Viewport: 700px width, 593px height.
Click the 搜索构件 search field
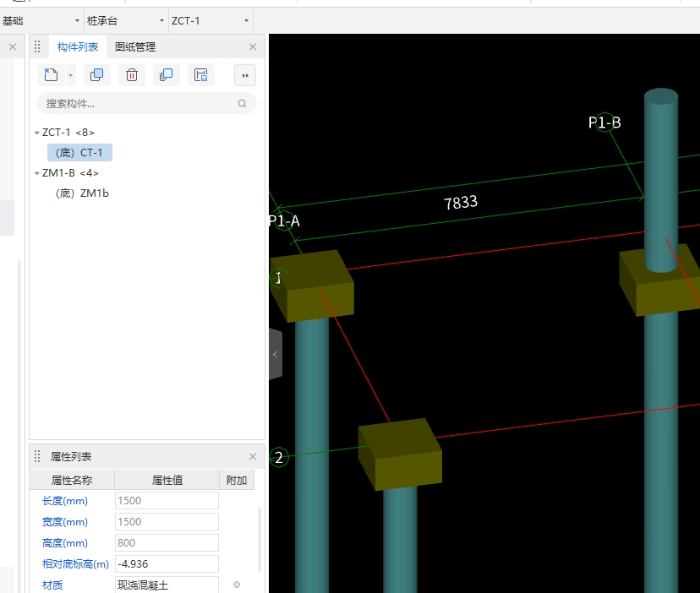click(146, 104)
